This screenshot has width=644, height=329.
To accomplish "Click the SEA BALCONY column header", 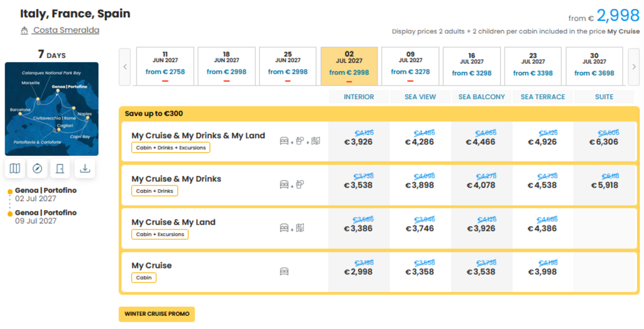I will point(482,97).
